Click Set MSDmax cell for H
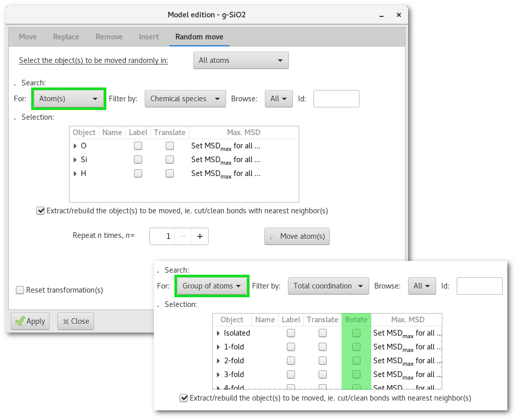The width and height of the screenshot is (517, 420). point(226,173)
